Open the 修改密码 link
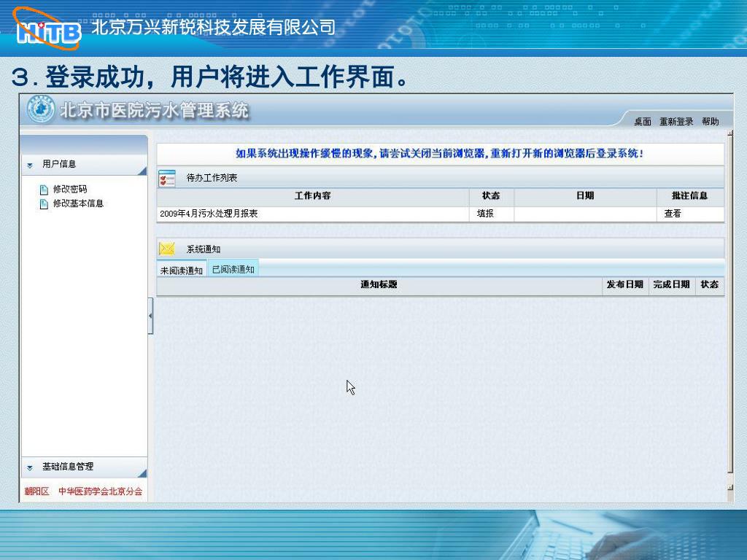The width and height of the screenshot is (747, 560). pyautogui.click(x=70, y=189)
